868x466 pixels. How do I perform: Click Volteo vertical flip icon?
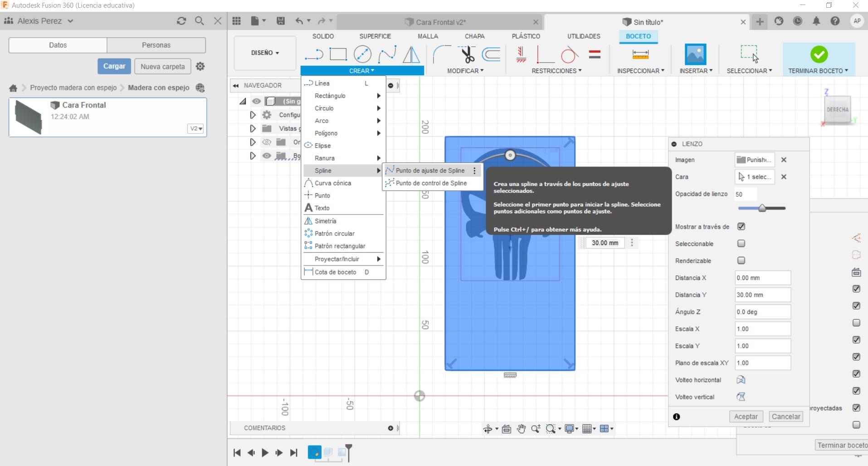(741, 397)
